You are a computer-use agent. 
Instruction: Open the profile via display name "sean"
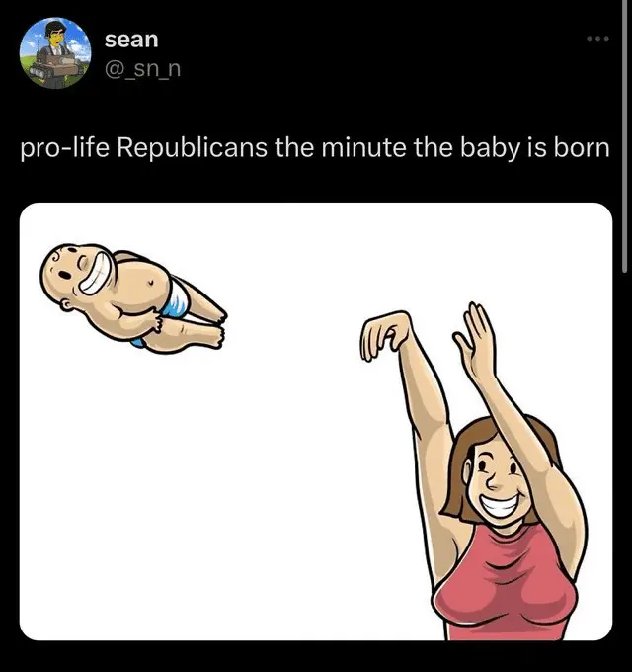(x=131, y=40)
